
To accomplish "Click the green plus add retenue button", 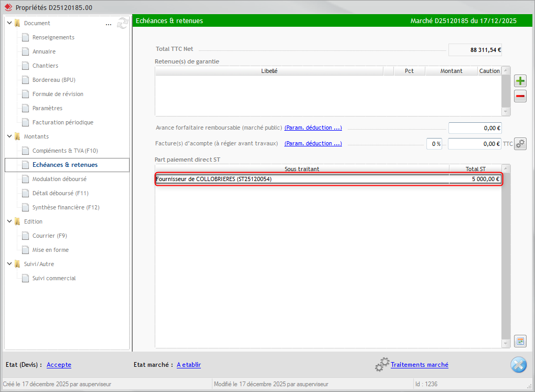I will tap(520, 81).
